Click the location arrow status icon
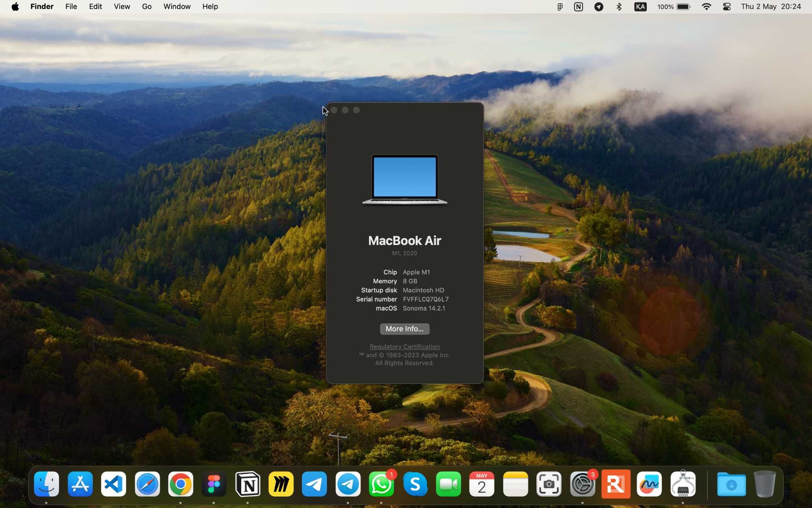This screenshot has width=812, height=508. [x=599, y=7]
